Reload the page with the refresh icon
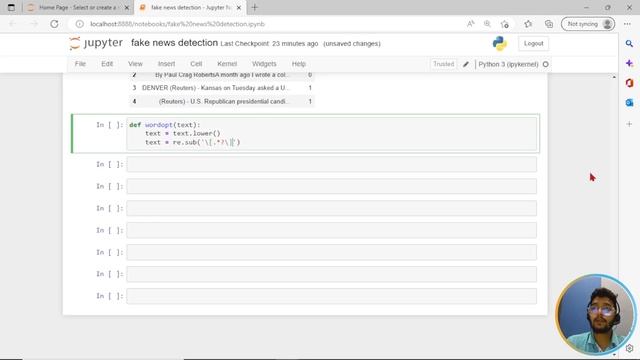The width and height of the screenshot is (640, 360). [x=54, y=24]
